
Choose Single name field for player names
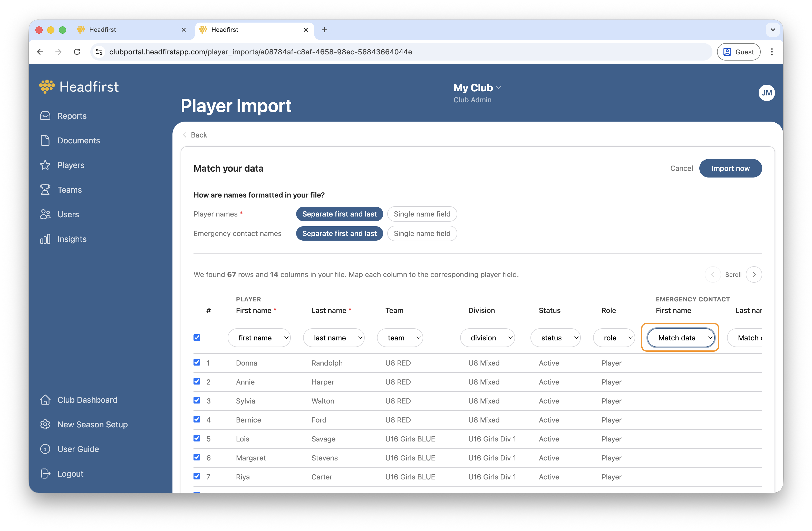pos(422,214)
